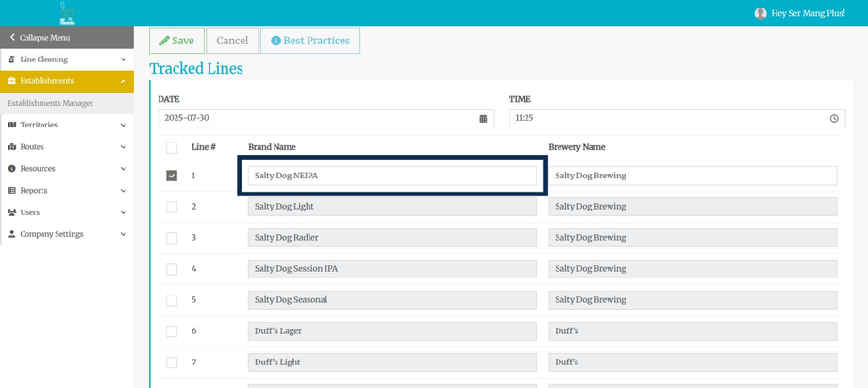Expand Line Cleaning chevron

point(123,59)
